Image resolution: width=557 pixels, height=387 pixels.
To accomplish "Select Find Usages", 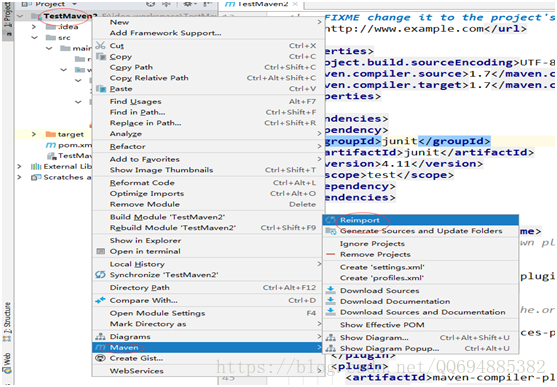I will (209, 101).
